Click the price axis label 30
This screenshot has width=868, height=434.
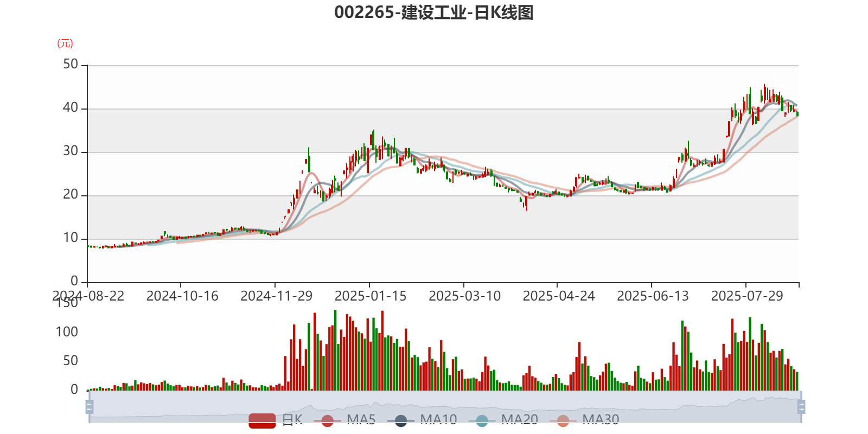[71, 151]
